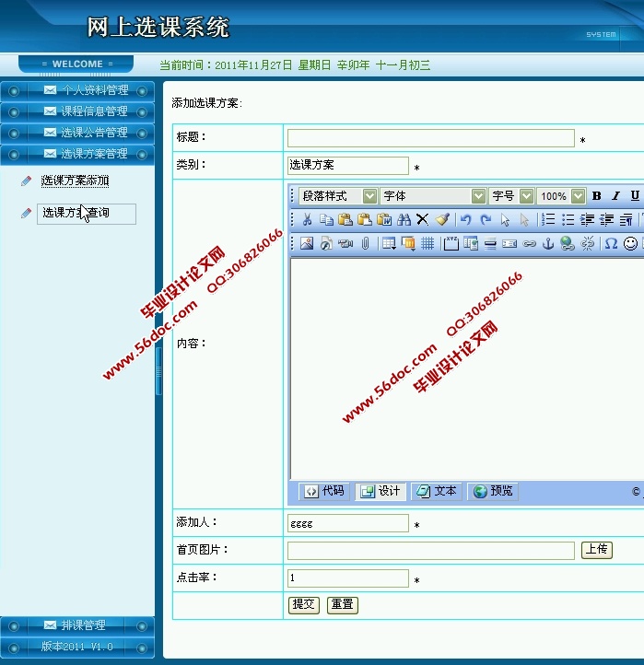644x665 pixels.
Task: Insert special character Omega icon
Action: click(x=611, y=243)
